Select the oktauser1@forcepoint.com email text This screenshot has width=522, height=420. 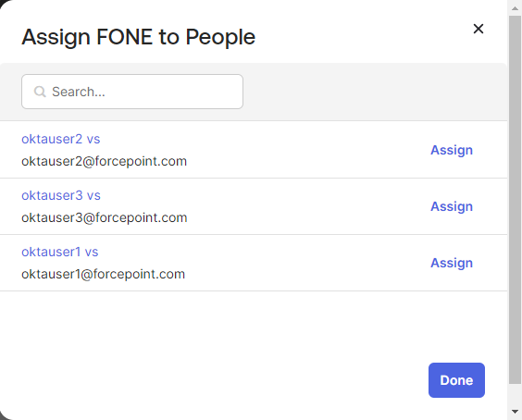[x=104, y=275]
